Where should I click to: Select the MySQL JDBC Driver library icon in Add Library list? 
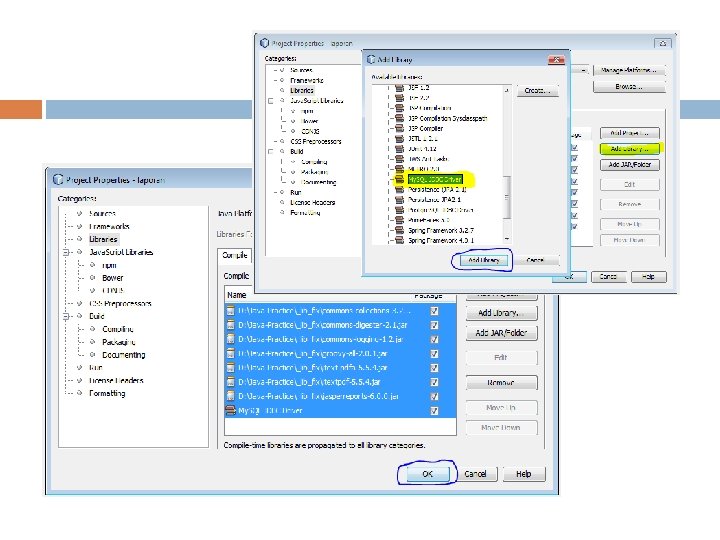coord(399,179)
